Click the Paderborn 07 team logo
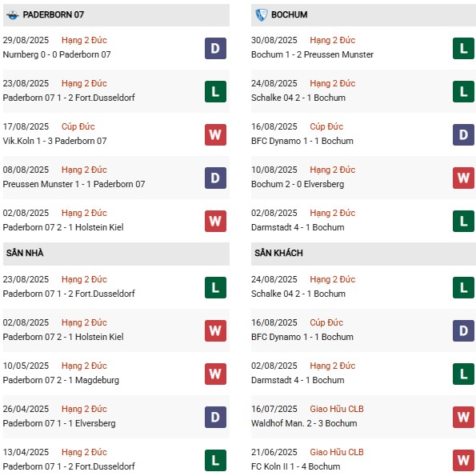 click(13, 15)
